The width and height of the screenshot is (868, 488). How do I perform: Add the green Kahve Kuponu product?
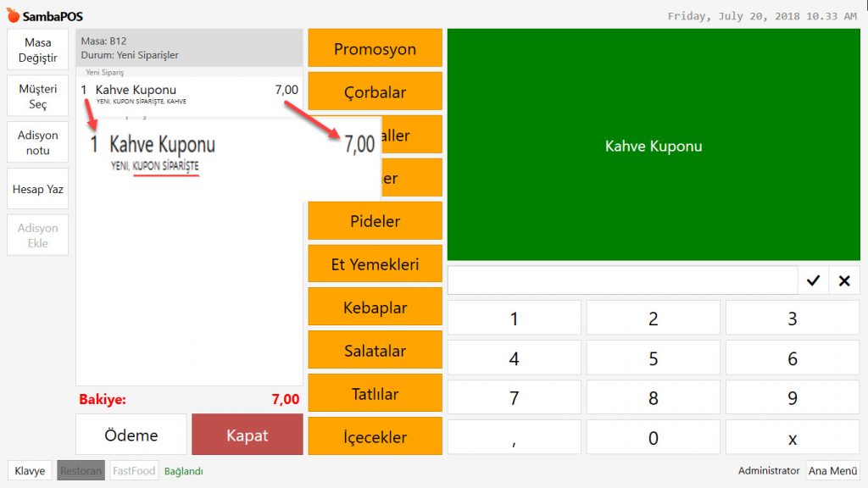[x=653, y=146]
